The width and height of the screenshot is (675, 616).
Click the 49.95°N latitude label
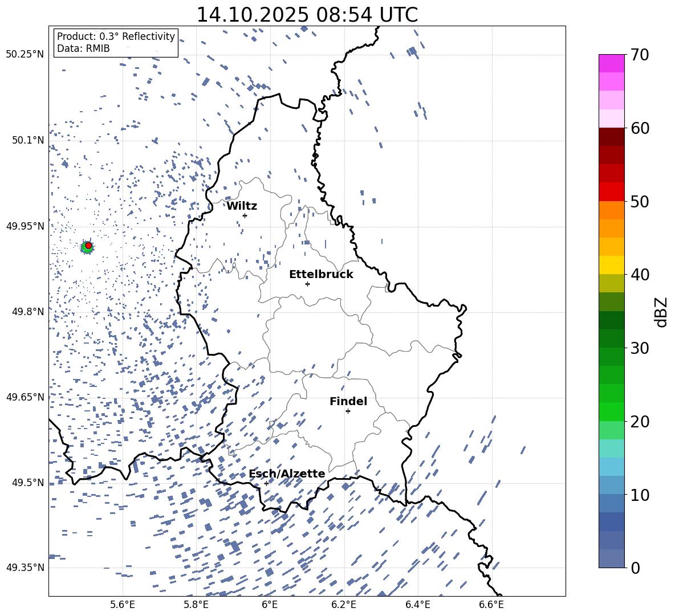pos(25,226)
